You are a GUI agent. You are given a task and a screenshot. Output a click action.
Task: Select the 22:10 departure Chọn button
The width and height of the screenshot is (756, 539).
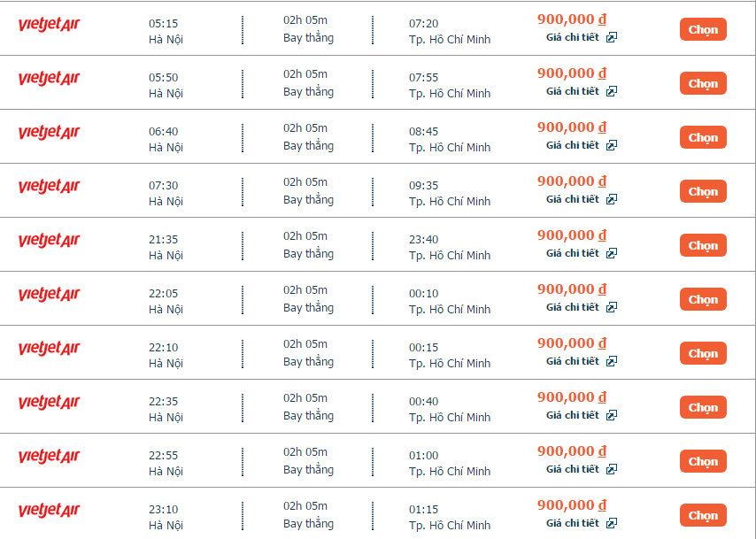coord(703,353)
